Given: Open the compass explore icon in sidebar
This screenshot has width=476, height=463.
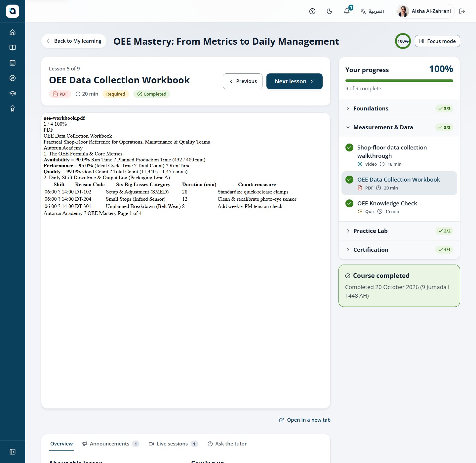Looking at the screenshot, I should (x=13, y=78).
